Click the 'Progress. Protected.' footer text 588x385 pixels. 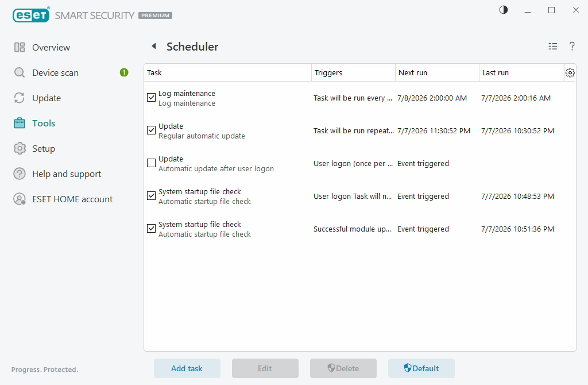pos(45,369)
